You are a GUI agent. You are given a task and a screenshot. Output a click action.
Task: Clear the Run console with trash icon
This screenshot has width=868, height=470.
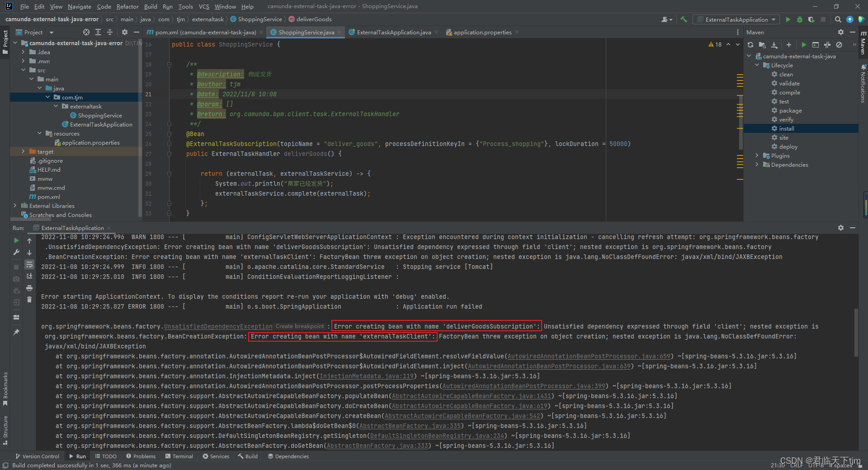click(29, 299)
